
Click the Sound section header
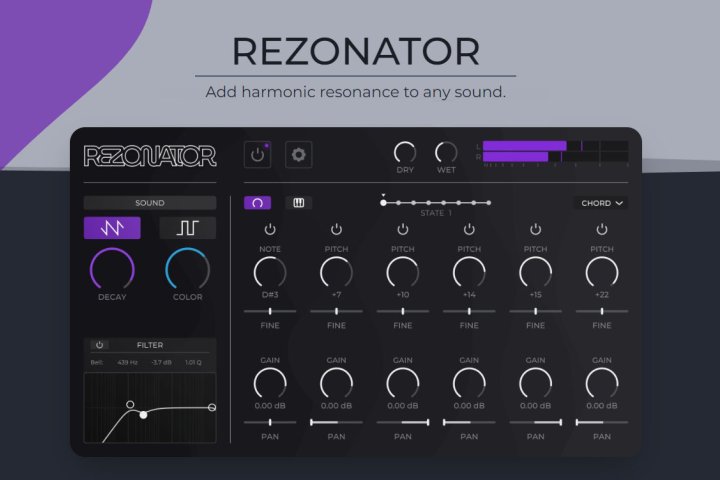tap(150, 203)
